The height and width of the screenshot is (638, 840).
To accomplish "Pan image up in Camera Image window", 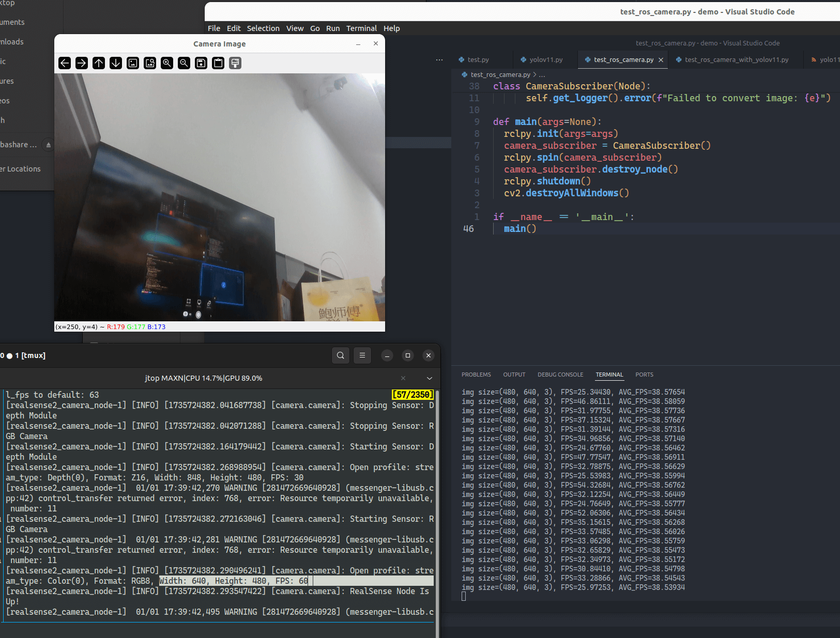I will click(x=99, y=63).
